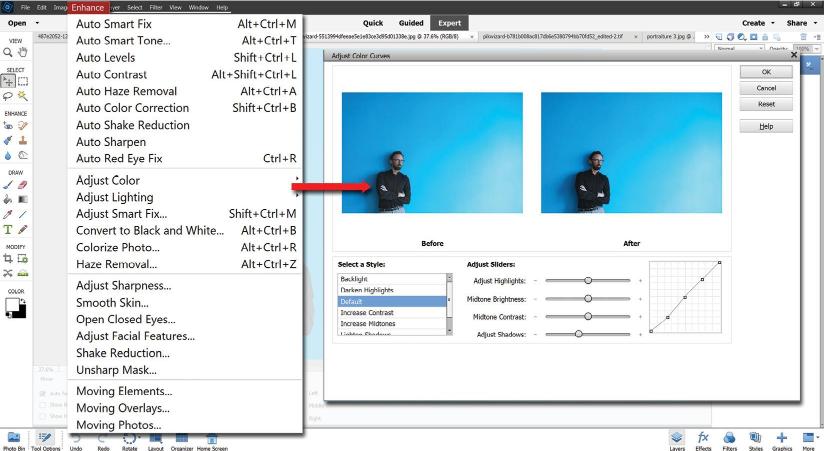Adjust the Midtone Brightness slider
Viewport: 824px width, 451px height.
coord(588,299)
